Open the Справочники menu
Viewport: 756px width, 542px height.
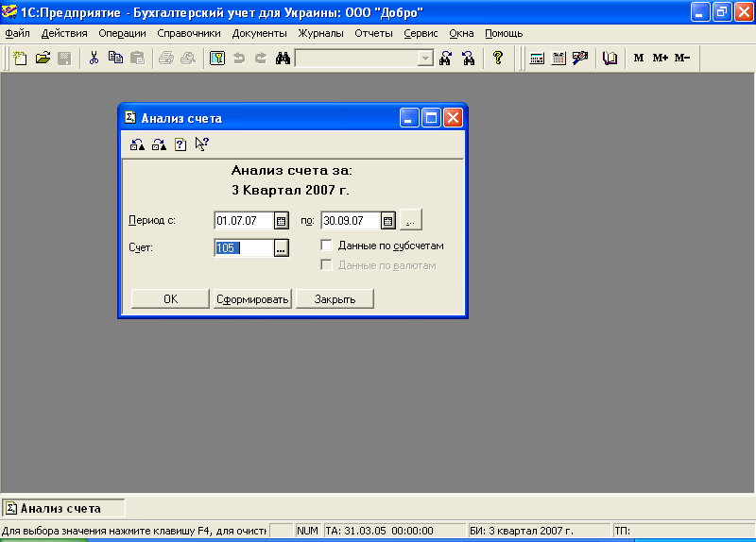tap(188, 33)
